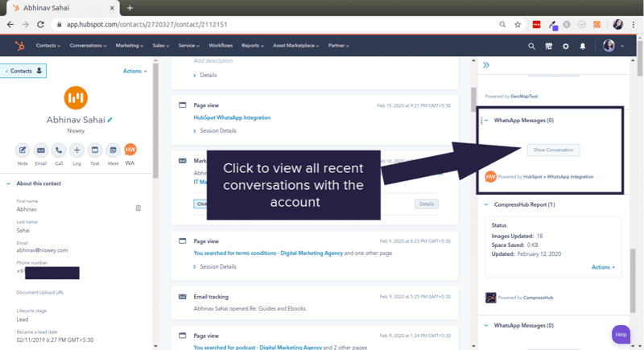
Task: Click the user avatar in HubSpot navbar
Action: click(609, 46)
